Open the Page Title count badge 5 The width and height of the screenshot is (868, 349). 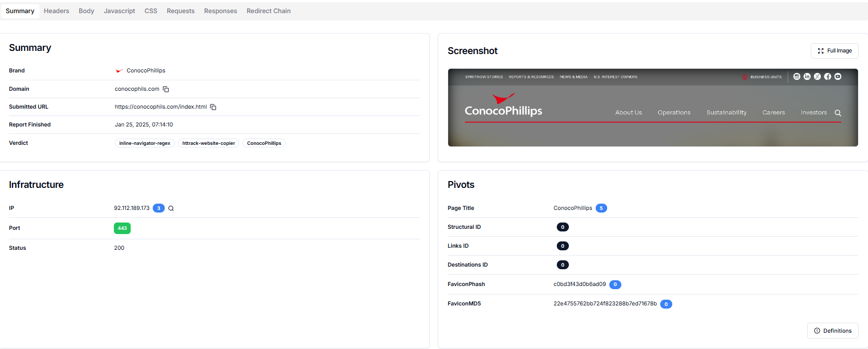coord(601,208)
